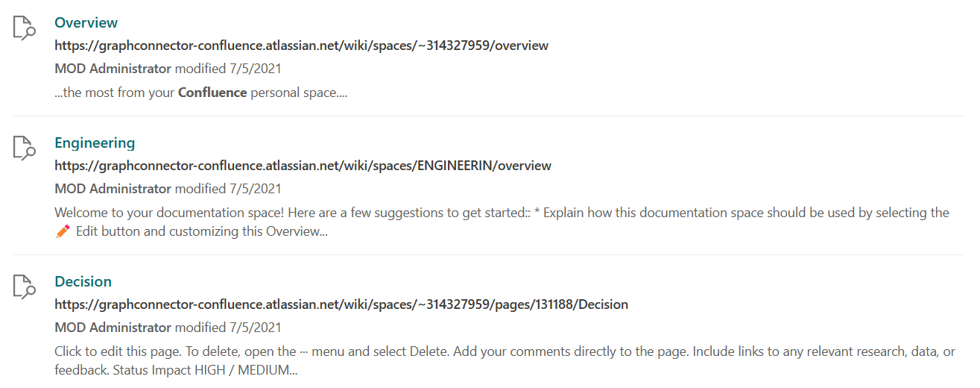Open the Engineering search result title
This screenshot has width=980, height=388.
95,143
